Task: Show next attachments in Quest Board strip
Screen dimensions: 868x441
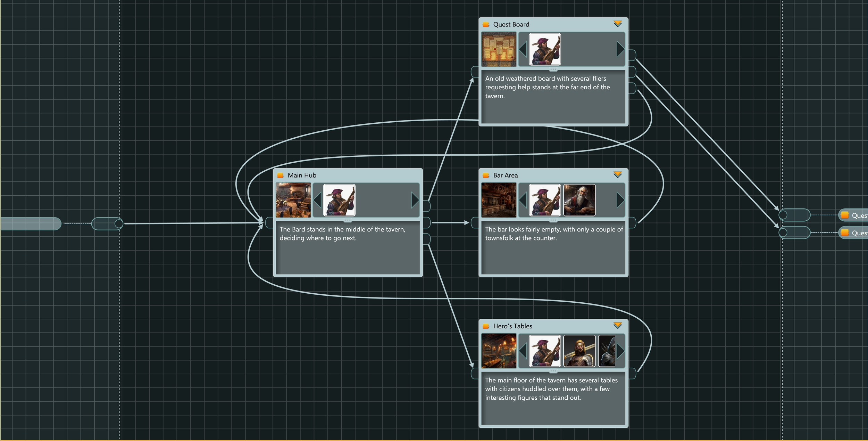Action: pyautogui.click(x=620, y=49)
